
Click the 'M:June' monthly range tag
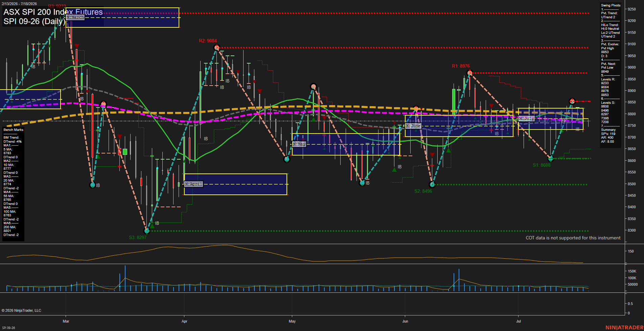point(413,126)
